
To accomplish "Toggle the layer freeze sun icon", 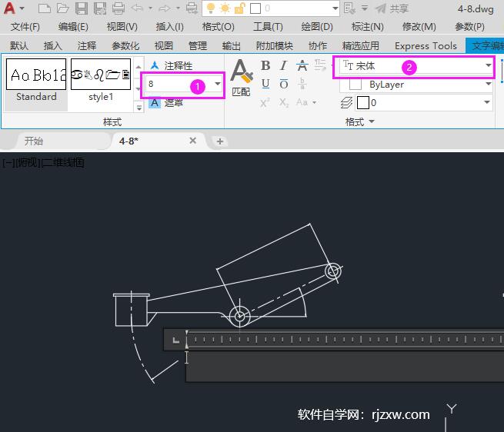I will pyautogui.click(x=225, y=8).
